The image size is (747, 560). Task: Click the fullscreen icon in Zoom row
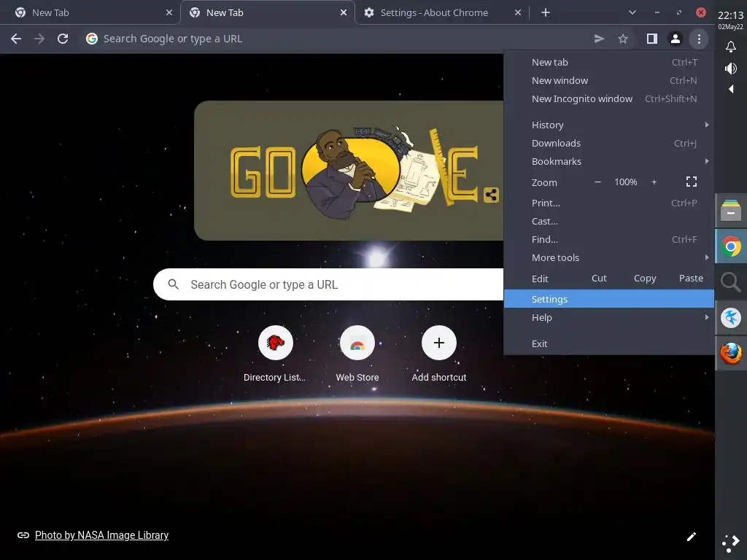coord(692,182)
